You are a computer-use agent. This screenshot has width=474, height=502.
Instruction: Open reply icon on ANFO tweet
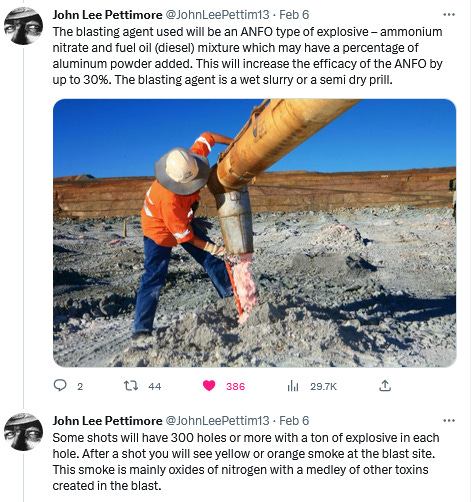[x=60, y=386]
